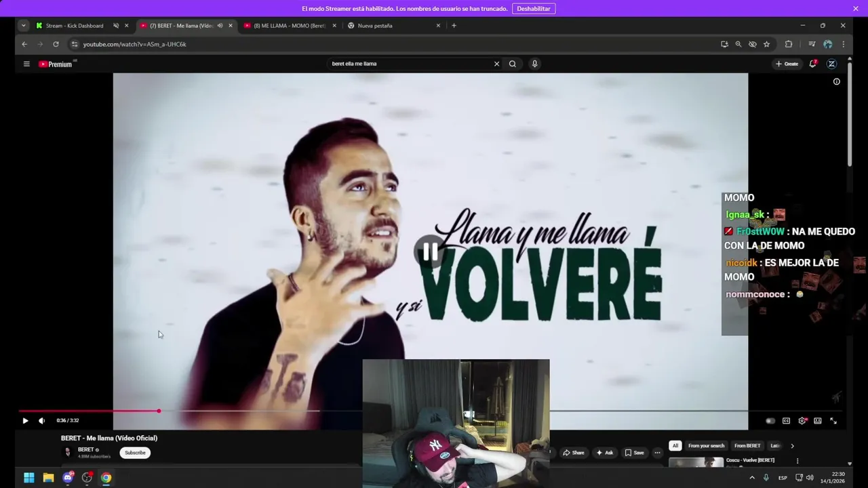Select the 'From BERET' chip
Viewport: 868px width, 488px height.
[747, 446]
